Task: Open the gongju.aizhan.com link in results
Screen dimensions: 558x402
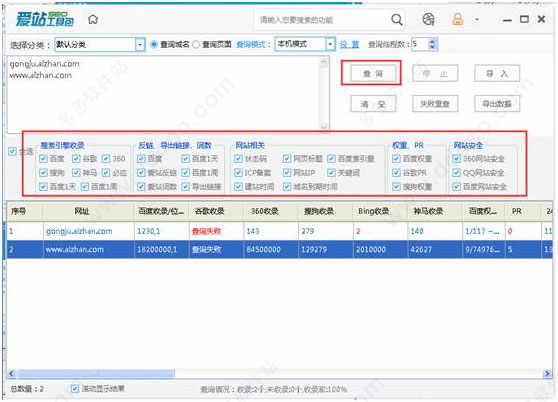Action: coord(79,231)
